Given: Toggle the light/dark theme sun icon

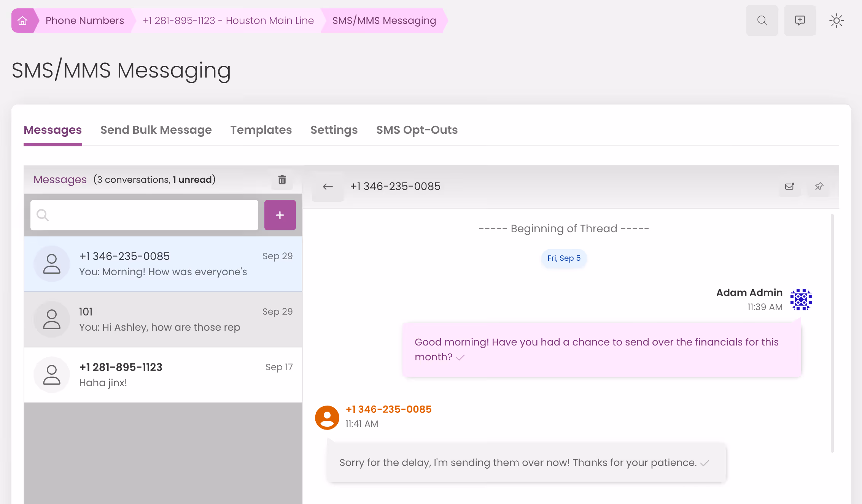Looking at the screenshot, I should click(837, 21).
